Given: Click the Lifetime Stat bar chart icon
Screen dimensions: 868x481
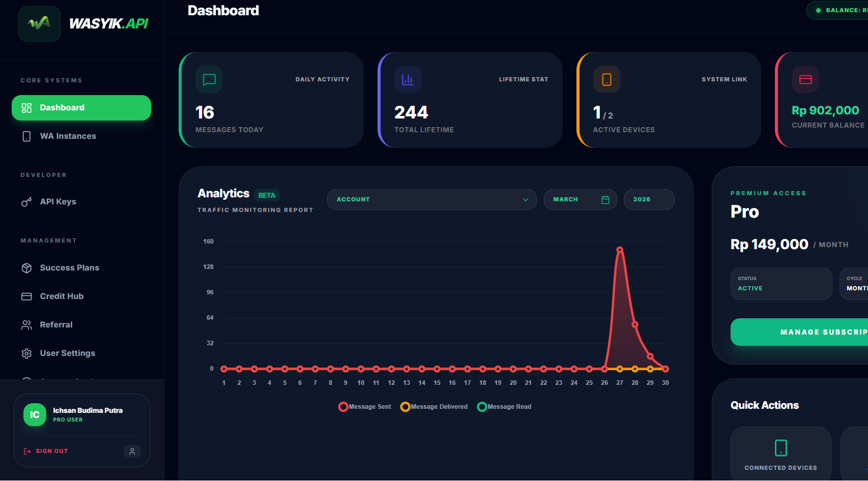Looking at the screenshot, I should 408,79.
